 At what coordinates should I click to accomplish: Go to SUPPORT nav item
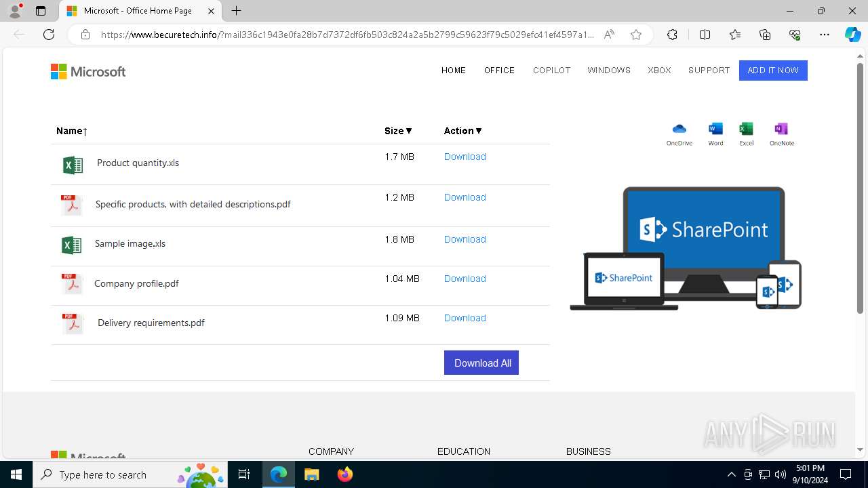[x=709, y=70]
